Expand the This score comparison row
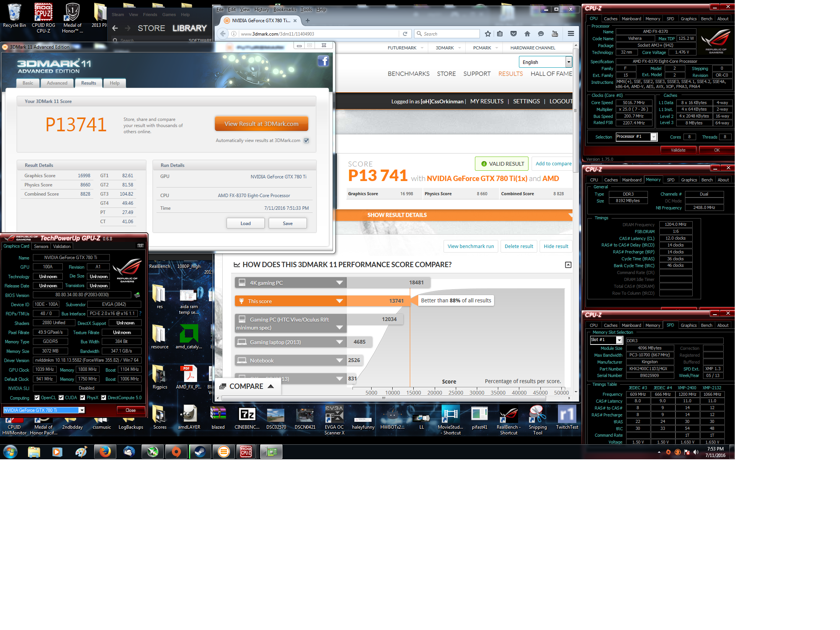Screen dimensions: 840x630 point(339,301)
